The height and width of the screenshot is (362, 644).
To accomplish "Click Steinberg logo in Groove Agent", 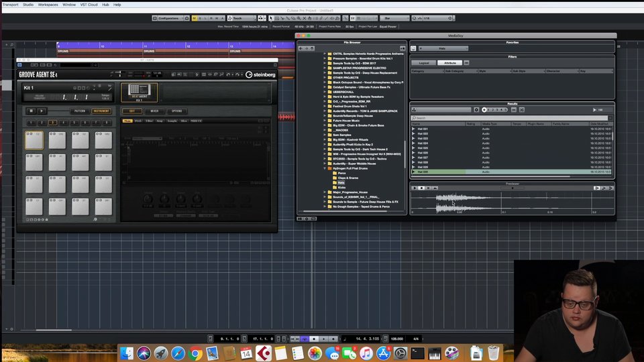I will 260,74.
